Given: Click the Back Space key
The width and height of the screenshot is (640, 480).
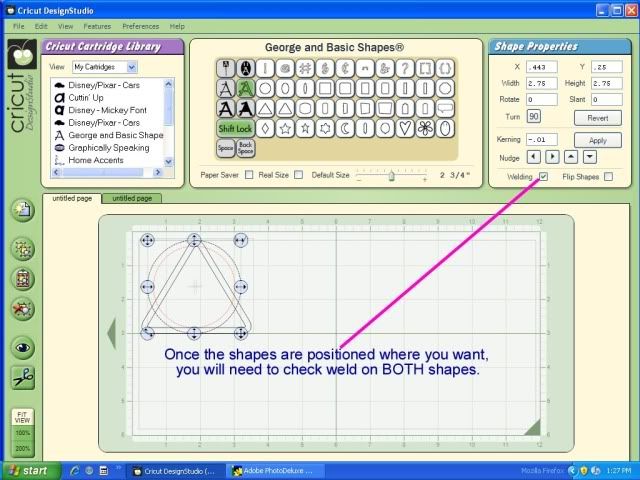Looking at the screenshot, I should 245,148.
